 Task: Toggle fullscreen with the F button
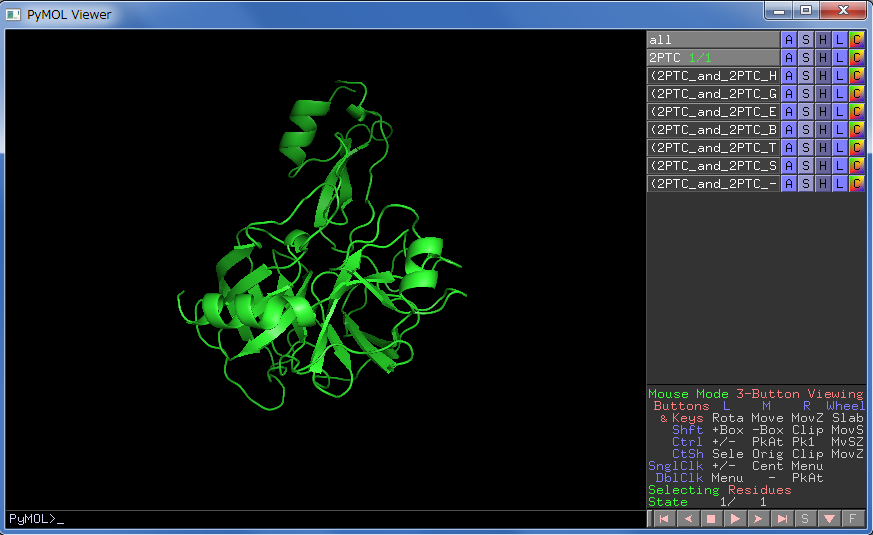(x=853, y=519)
